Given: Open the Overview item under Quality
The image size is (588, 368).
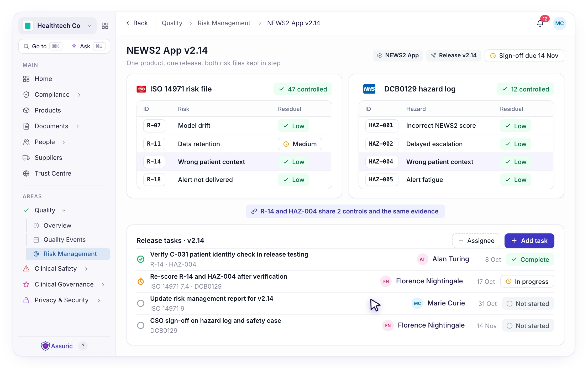Looking at the screenshot, I should [x=57, y=226].
